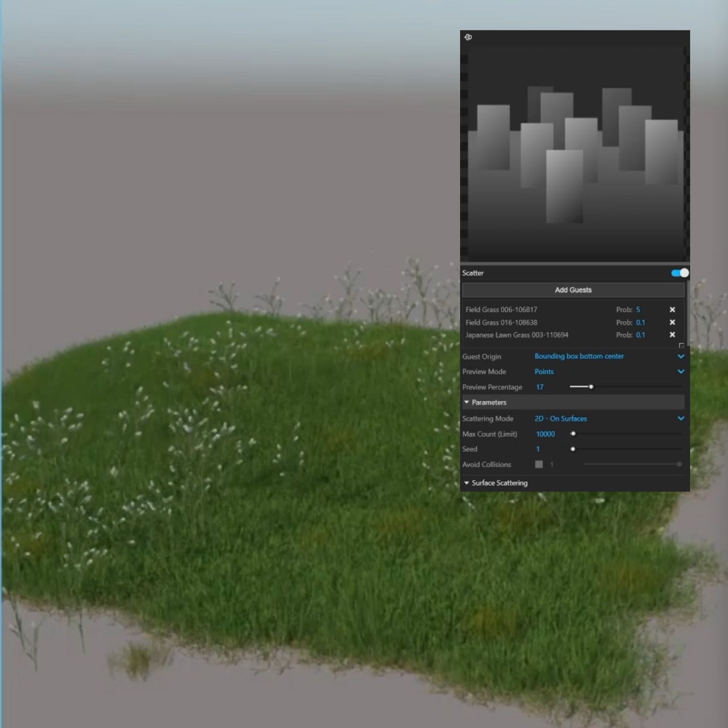Viewport: 728px width, 728px height.
Task: Click the Bounding box bottom center value
Action: point(579,356)
